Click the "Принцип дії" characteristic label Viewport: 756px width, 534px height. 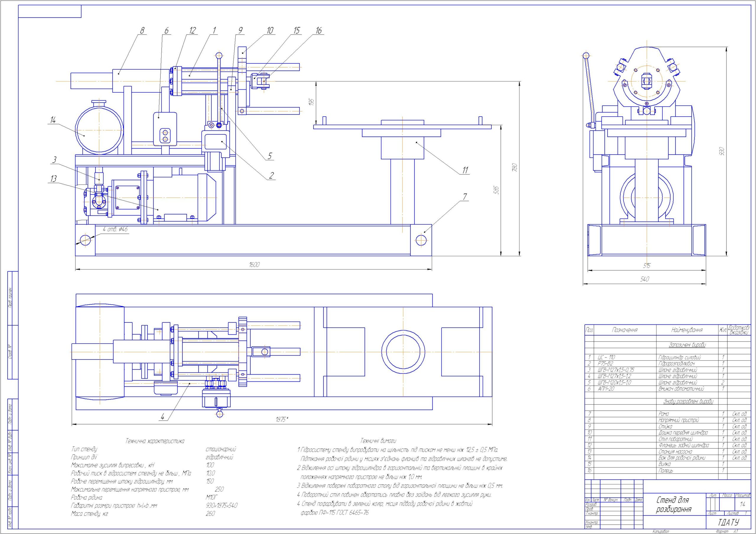(x=84, y=457)
